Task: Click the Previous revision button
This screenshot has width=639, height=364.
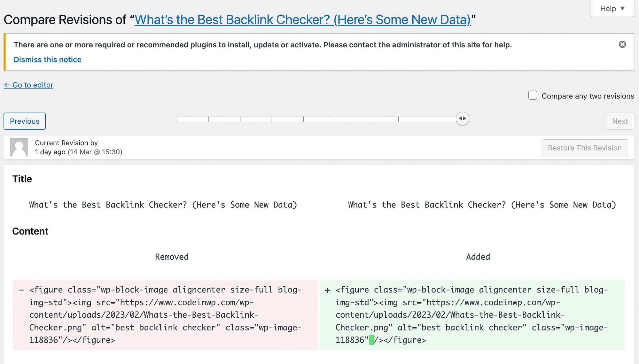Action: point(25,121)
